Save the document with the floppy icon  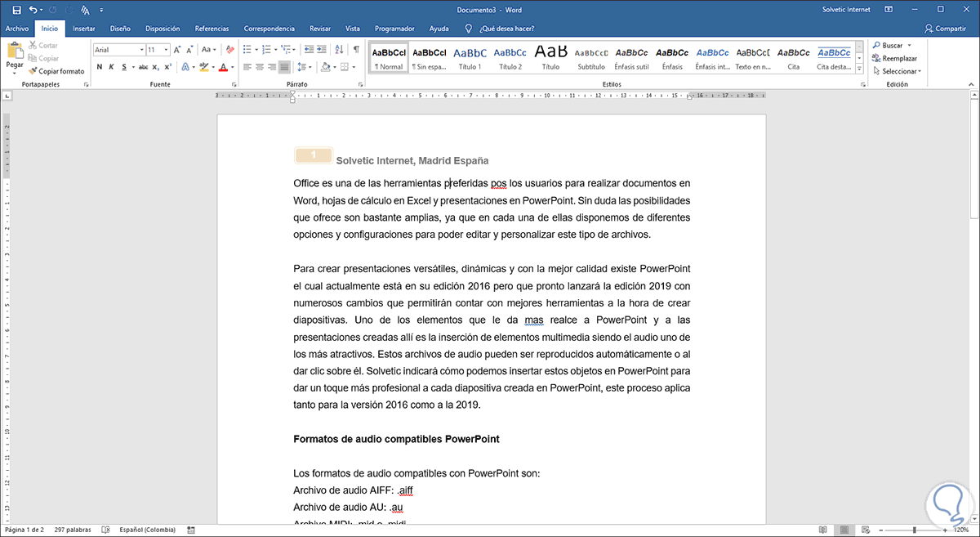click(x=17, y=10)
